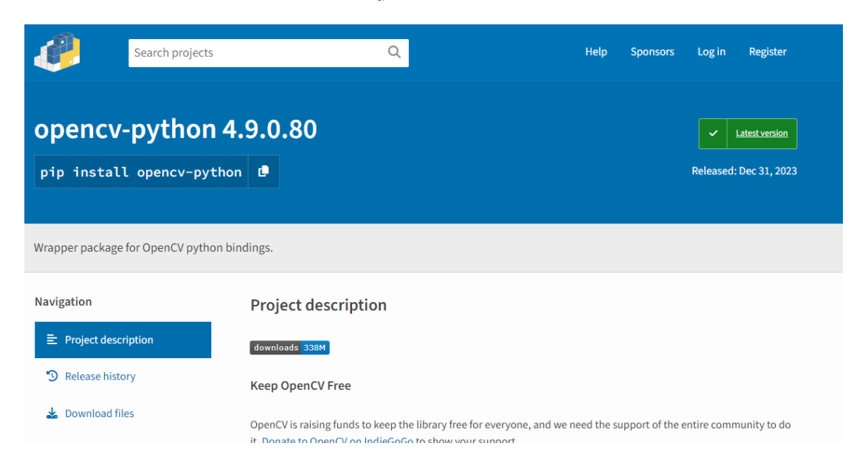Open the Download files tab
Screen dimensions: 868x463
[100, 414]
